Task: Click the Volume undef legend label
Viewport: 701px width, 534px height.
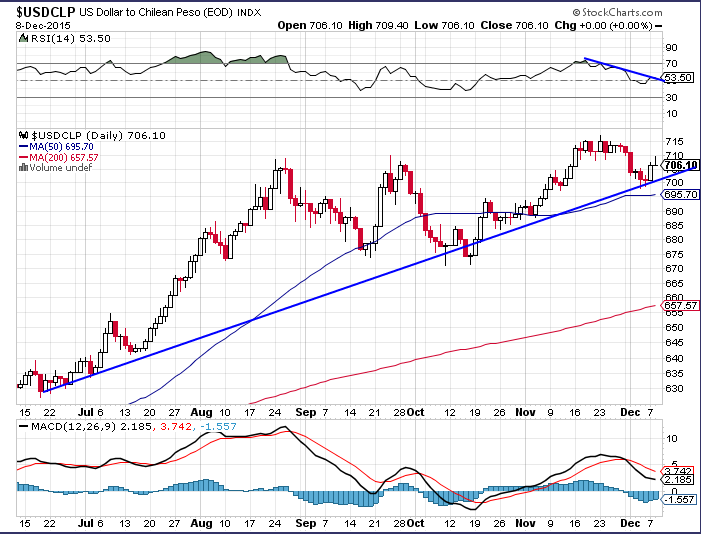Action: [x=61, y=168]
